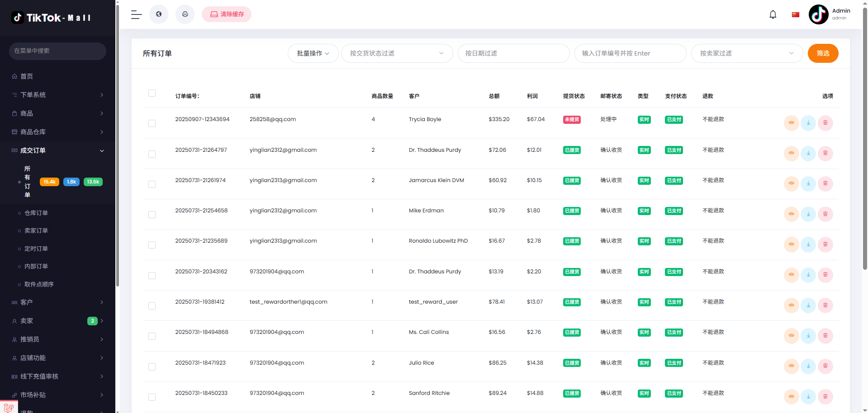Click the Chinese flag language icon

coord(796,14)
